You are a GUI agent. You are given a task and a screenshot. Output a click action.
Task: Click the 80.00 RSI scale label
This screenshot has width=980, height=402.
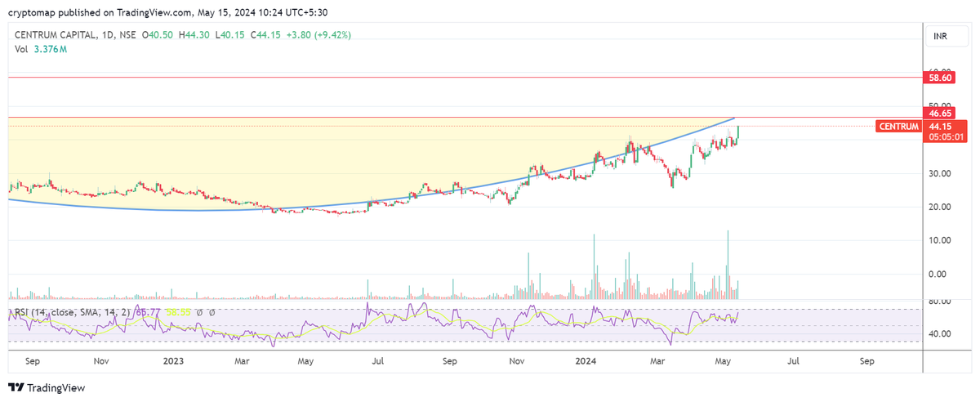[x=940, y=301]
